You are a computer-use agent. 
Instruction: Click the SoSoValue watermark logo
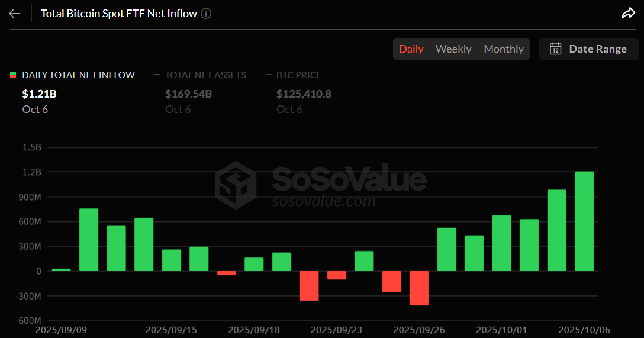click(235, 185)
